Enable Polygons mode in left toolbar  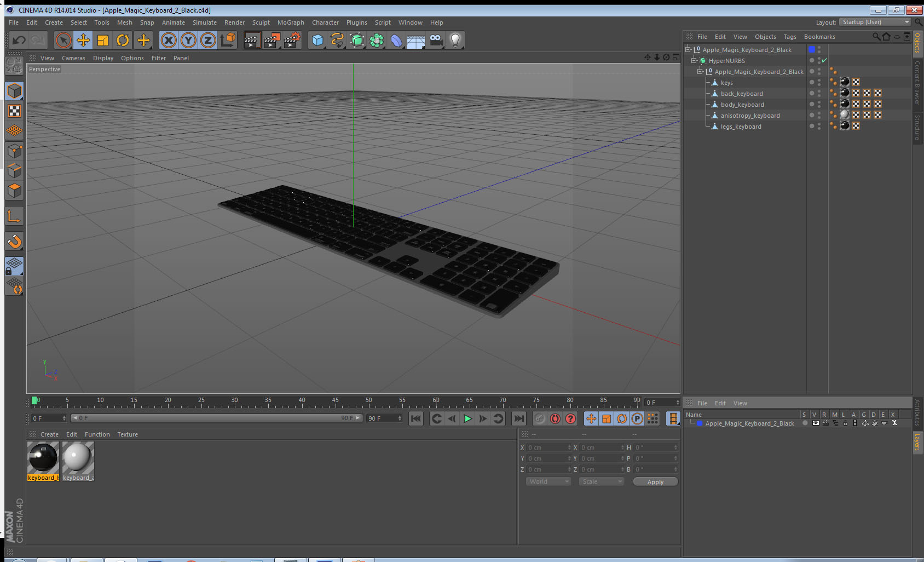(14, 191)
